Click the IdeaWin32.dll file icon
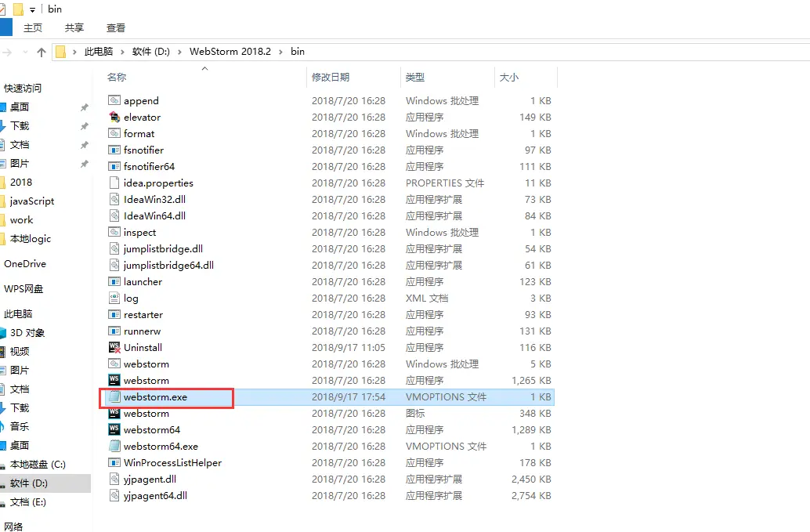Screen dimensions: 810x532 pos(114,199)
